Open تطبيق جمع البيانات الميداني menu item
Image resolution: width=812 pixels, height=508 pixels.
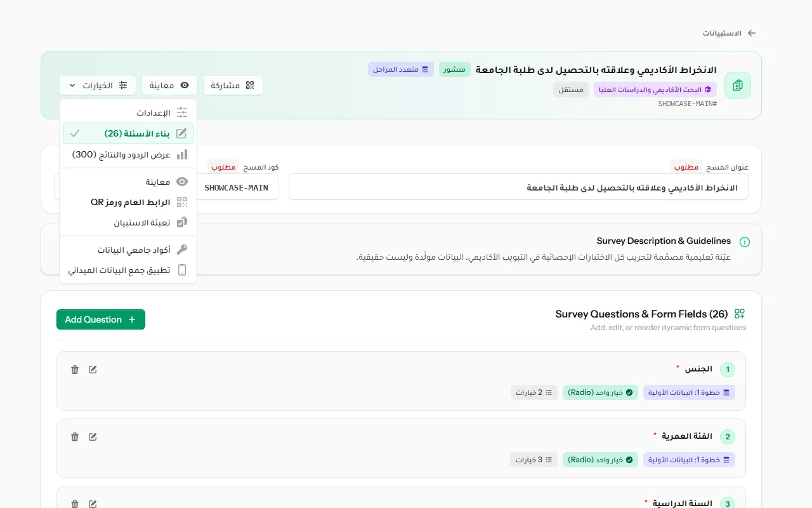tap(128, 270)
